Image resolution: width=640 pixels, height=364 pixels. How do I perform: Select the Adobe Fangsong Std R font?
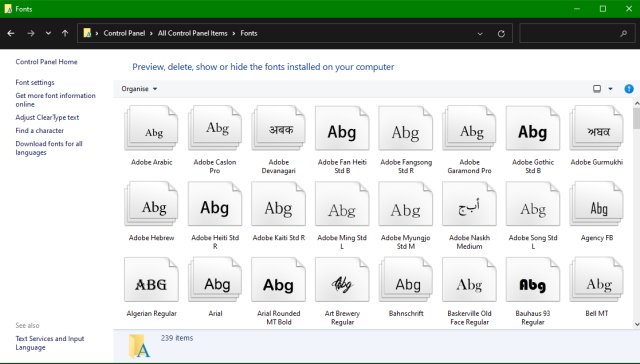(x=406, y=128)
